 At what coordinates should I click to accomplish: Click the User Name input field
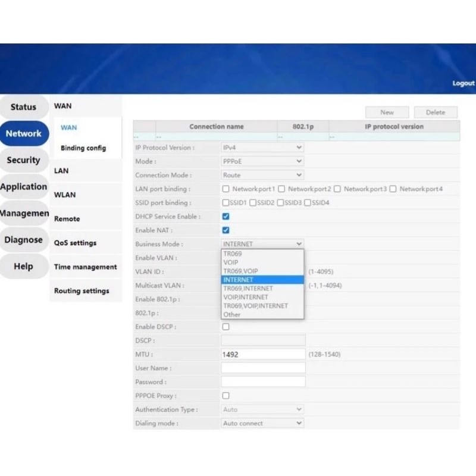click(263, 368)
